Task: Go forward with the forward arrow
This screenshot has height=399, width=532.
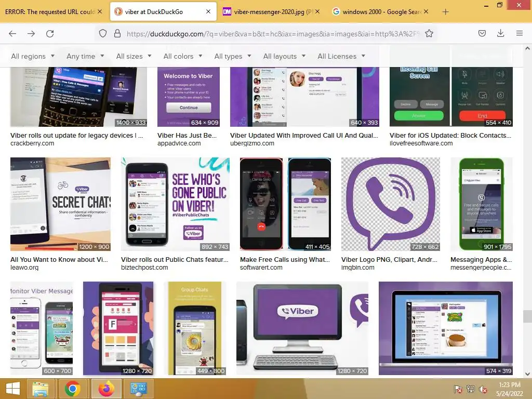Action: click(x=31, y=34)
